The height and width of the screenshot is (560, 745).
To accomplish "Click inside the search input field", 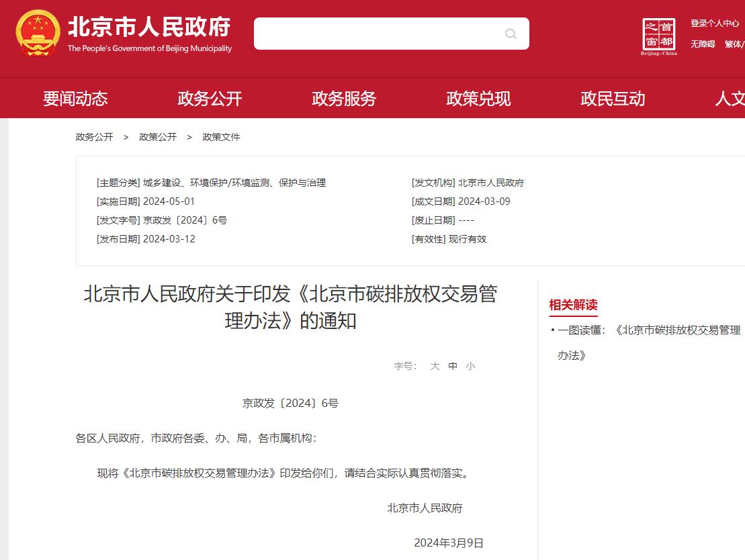I will [376, 34].
